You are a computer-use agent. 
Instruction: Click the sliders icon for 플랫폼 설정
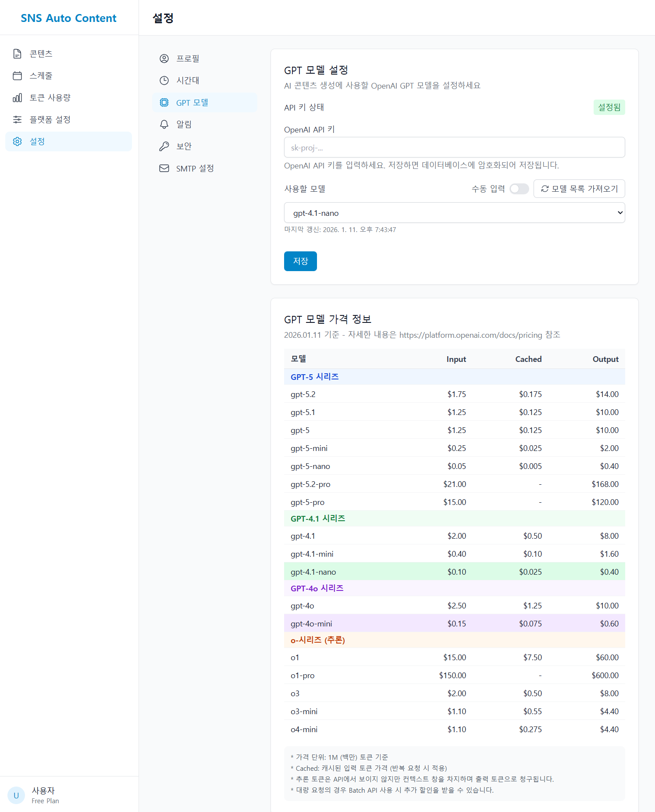point(17,119)
